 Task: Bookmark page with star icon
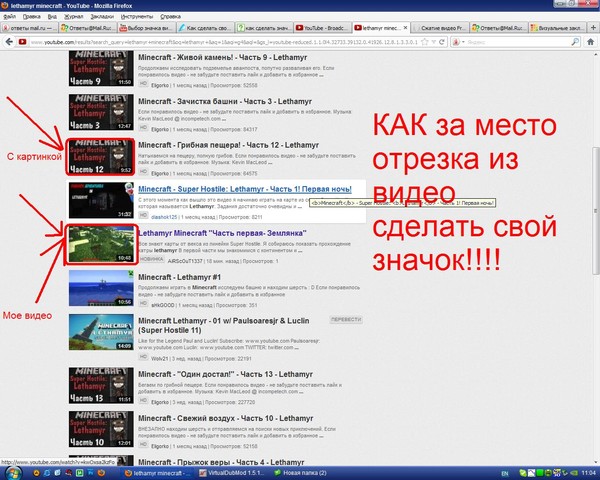click(x=424, y=42)
